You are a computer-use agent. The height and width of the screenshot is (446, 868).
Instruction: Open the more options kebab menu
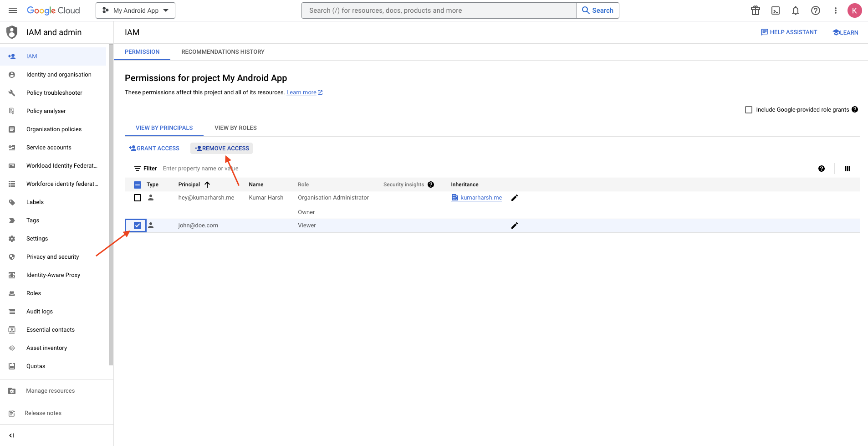[835, 10]
